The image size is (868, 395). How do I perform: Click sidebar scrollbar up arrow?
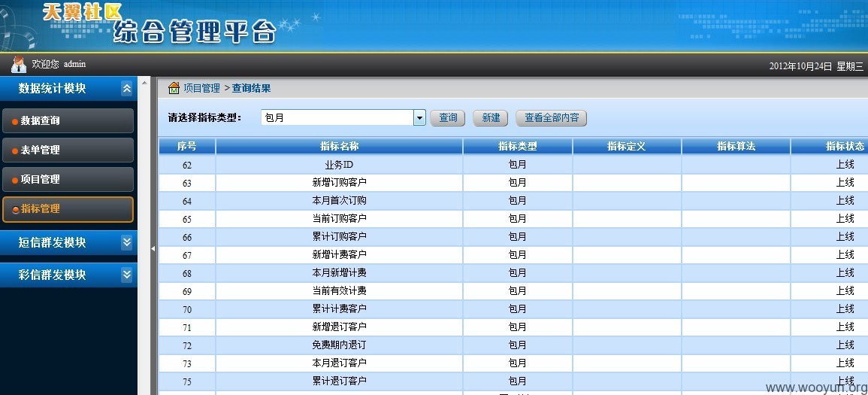point(144,83)
